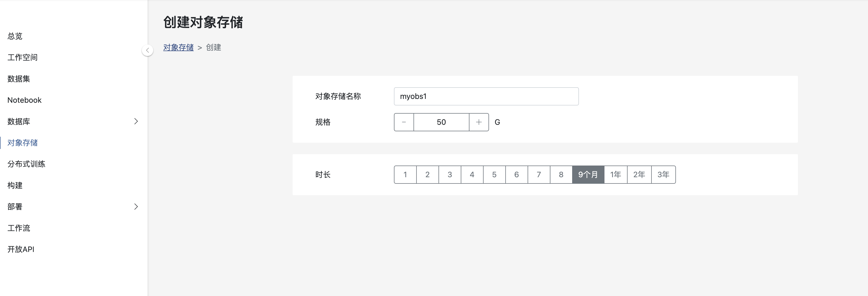
Task: Collapse the sidebar with the arrow button
Action: click(x=147, y=50)
